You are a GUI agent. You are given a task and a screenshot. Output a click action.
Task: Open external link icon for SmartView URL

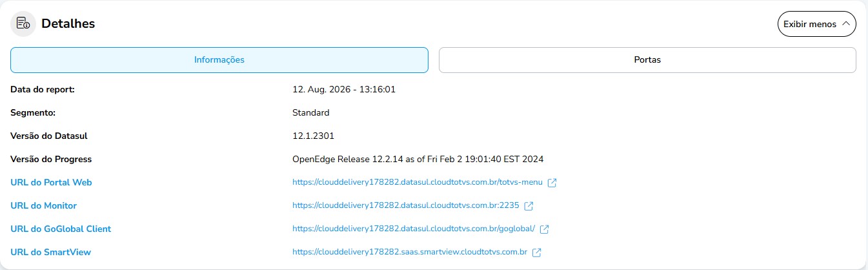(536, 253)
